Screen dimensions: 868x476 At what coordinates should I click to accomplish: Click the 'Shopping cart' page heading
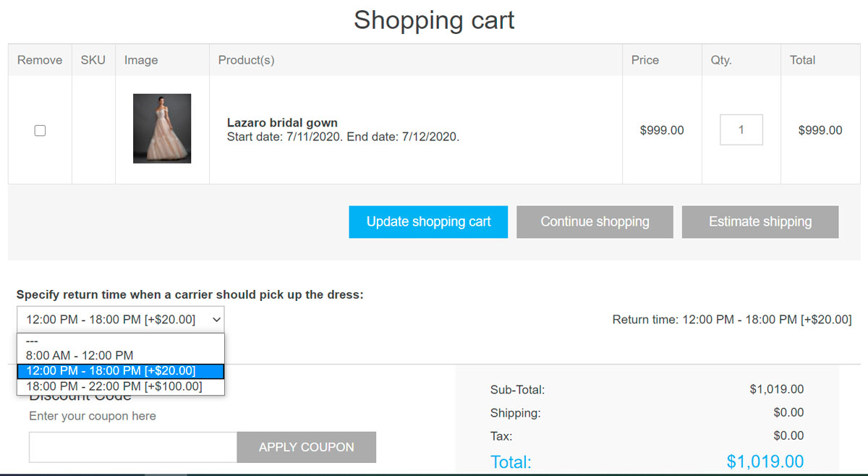433,20
